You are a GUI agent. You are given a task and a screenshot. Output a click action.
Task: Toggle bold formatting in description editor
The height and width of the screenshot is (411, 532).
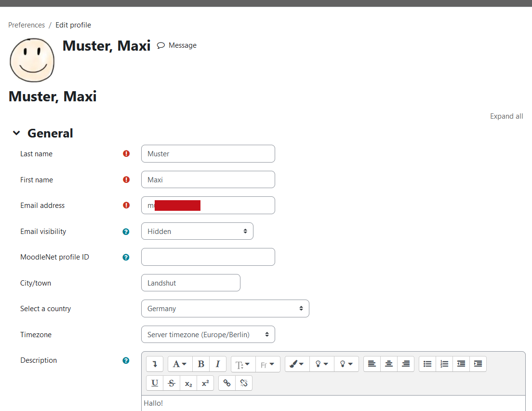pyautogui.click(x=201, y=364)
